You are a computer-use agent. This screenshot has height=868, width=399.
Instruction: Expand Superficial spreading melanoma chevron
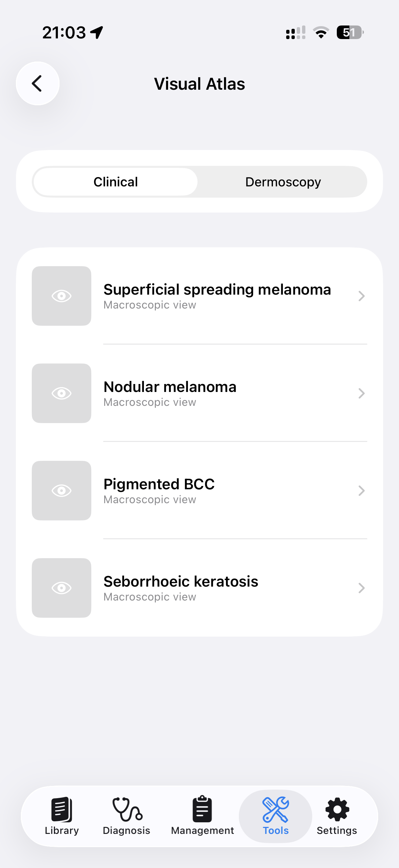(x=361, y=296)
